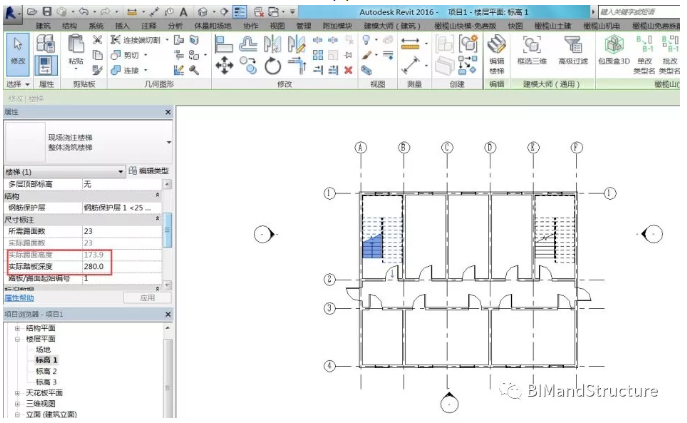Open the 体量和场地 ribbon tab
This screenshot has height=423, width=687.
[x=212, y=26]
